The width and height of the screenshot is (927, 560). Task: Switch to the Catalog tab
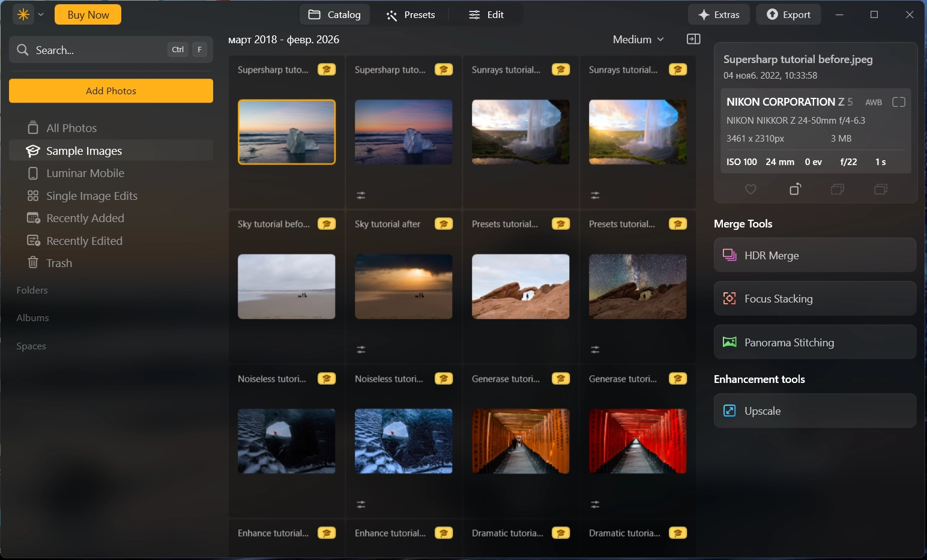click(x=334, y=14)
